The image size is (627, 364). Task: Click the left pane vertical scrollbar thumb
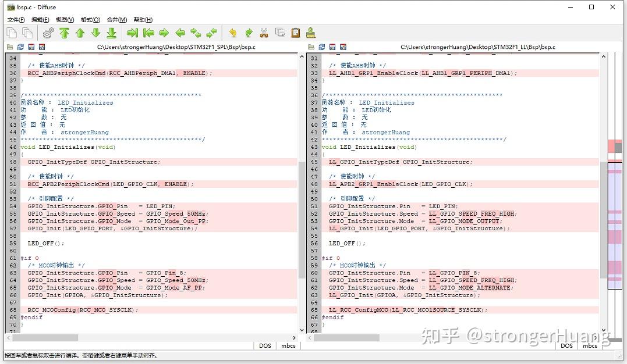[302, 220]
